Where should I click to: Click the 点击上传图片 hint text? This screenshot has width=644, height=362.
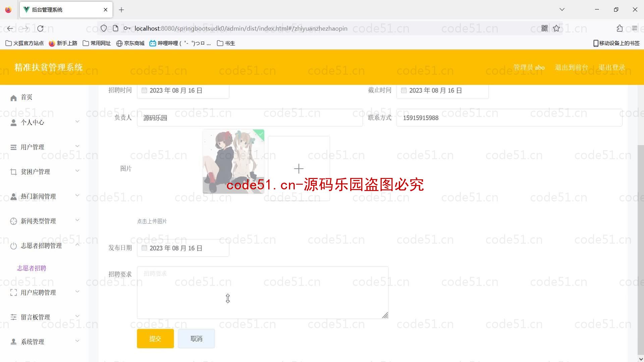click(152, 221)
